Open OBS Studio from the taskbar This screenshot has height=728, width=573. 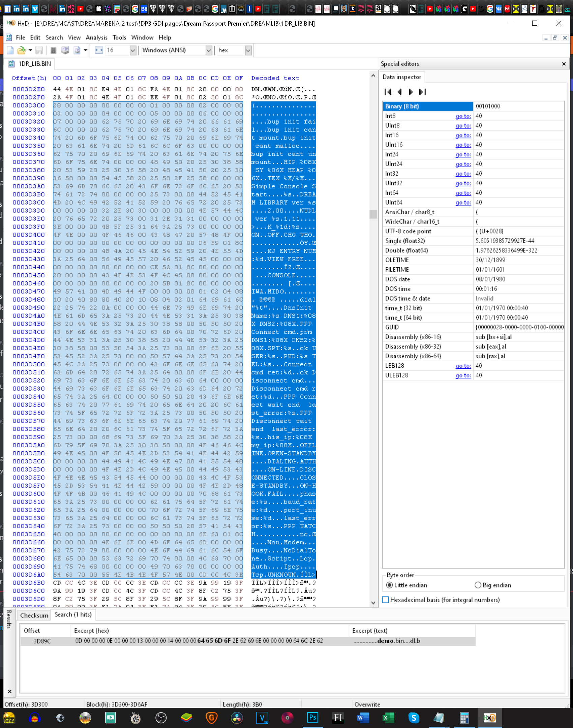pyautogui.click(x=161, y=718)
